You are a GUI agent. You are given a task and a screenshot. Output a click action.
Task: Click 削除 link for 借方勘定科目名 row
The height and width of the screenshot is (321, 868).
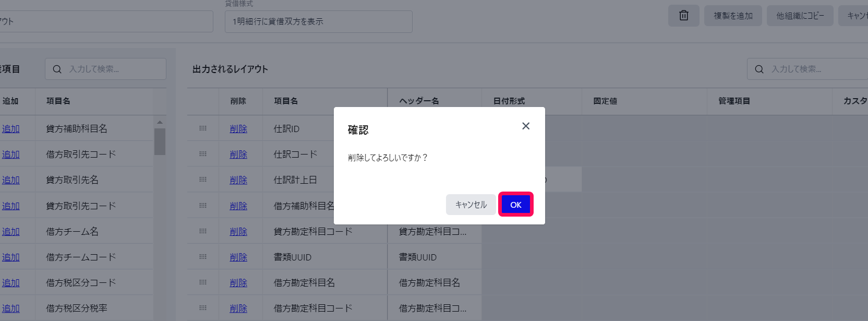click(238, 282)
